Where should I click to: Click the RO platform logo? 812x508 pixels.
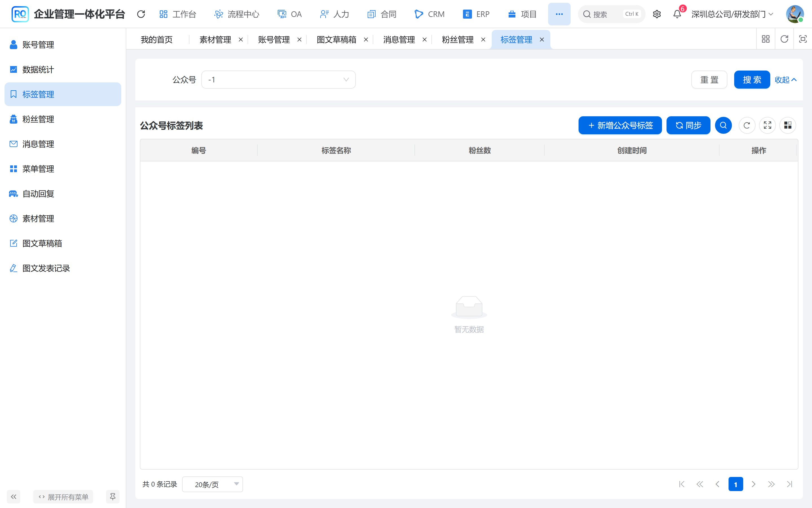coord(20,14)
